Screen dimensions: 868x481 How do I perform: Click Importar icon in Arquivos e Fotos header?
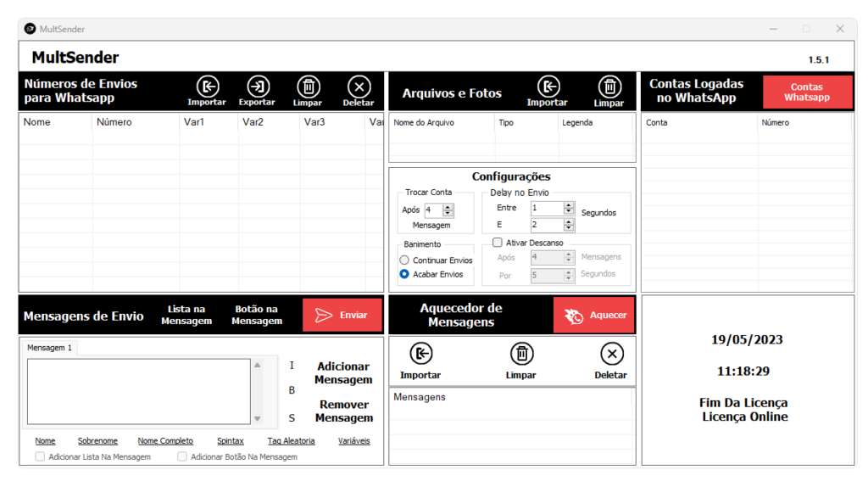[x=548, y=87]
